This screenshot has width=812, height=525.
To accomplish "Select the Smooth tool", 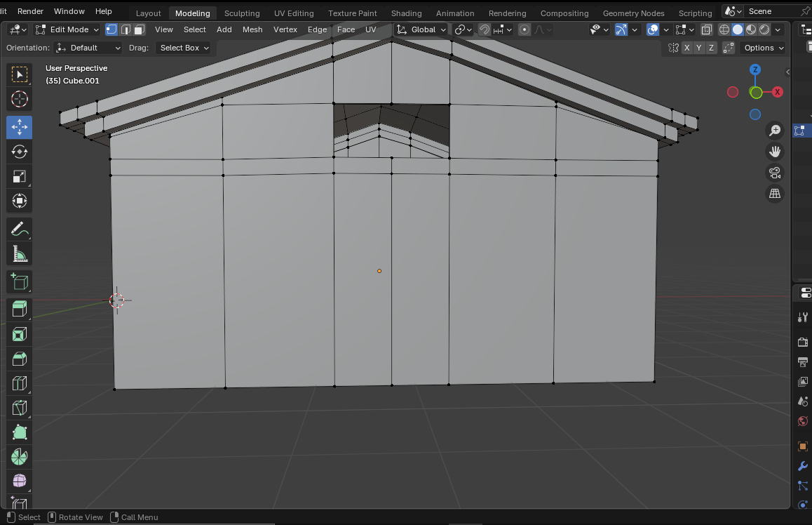I will (x=19, y=481).
